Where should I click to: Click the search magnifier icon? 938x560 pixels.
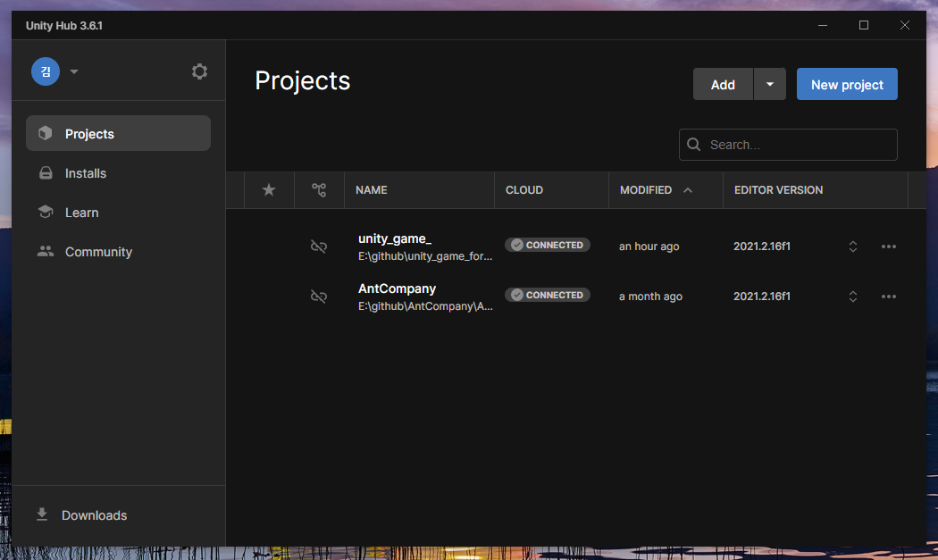point(693,145)
